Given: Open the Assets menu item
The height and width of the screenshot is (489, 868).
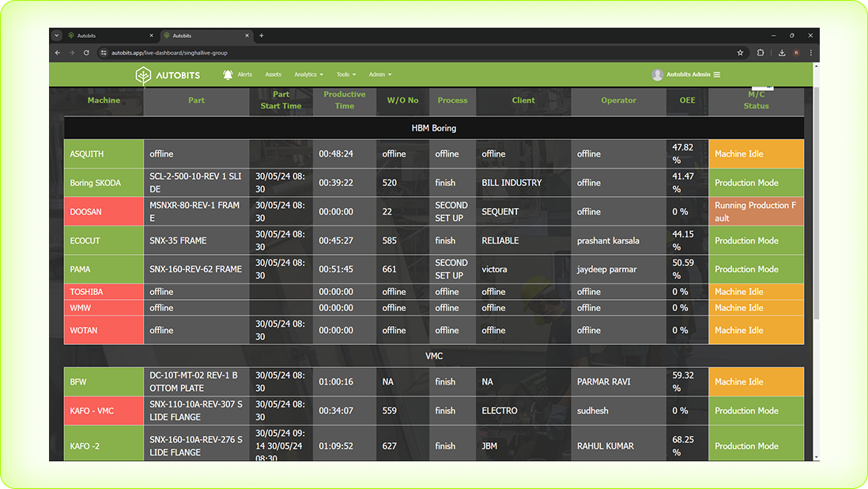Looking at the screenshot, I should coord(273,74).
